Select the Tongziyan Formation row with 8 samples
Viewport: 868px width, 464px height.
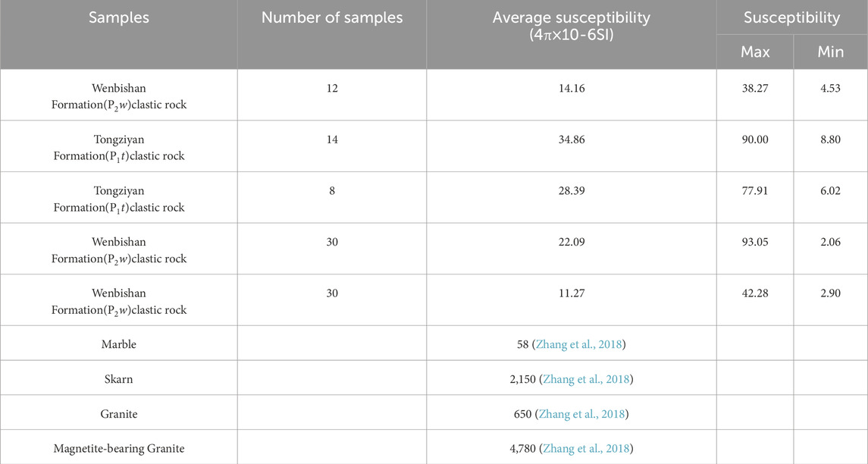pos(119,199)
